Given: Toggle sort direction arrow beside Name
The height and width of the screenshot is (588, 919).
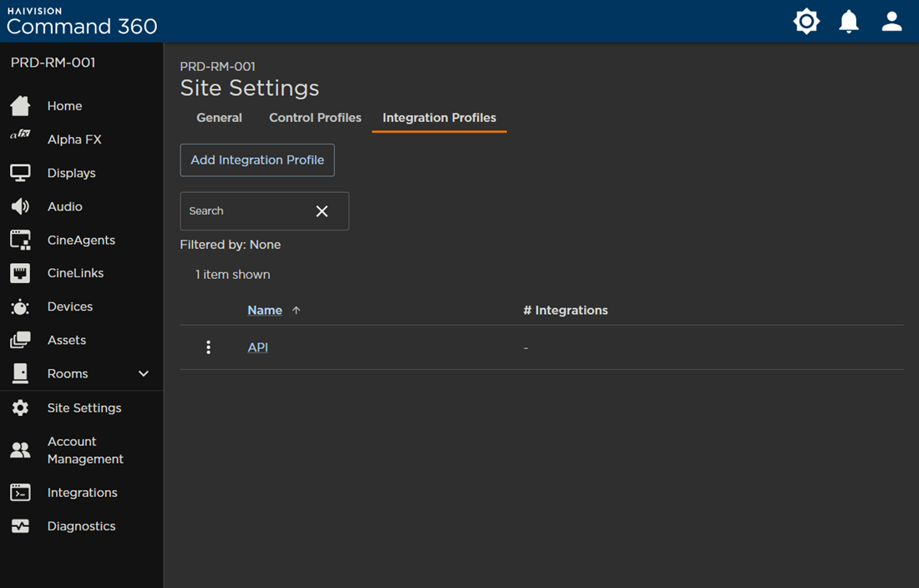Looking at the screenshot, I should pos(296,311).
